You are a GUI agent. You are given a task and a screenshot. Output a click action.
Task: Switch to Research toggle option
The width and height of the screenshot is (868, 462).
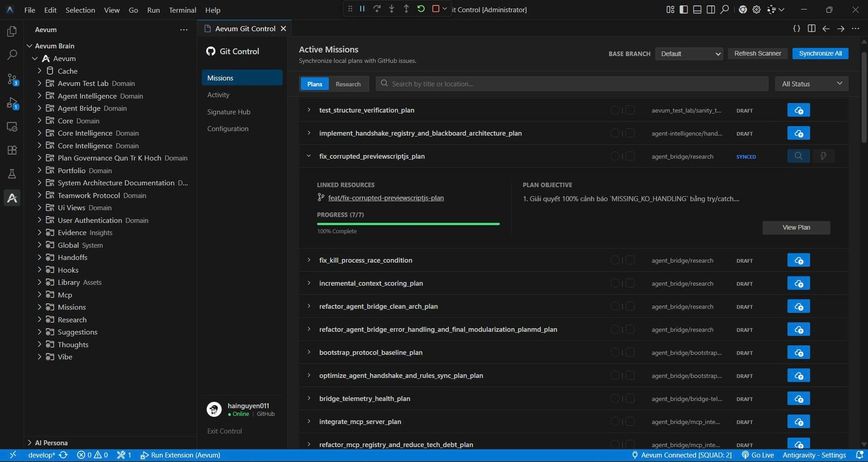(348, 84)
